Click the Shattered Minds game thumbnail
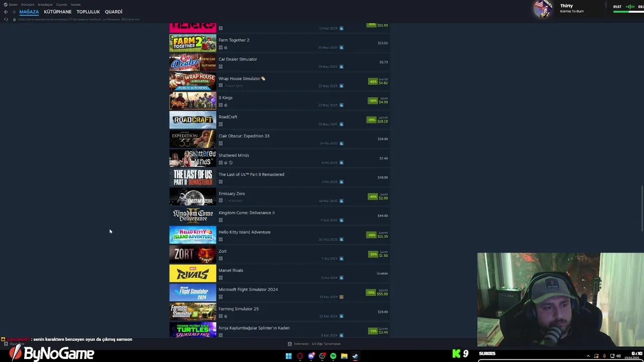 point(193,158)
